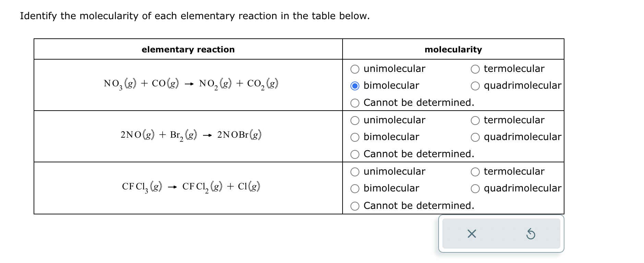Select unimolecular for the 2NO + Br2 reaction
644x263 pixels.
355,120
